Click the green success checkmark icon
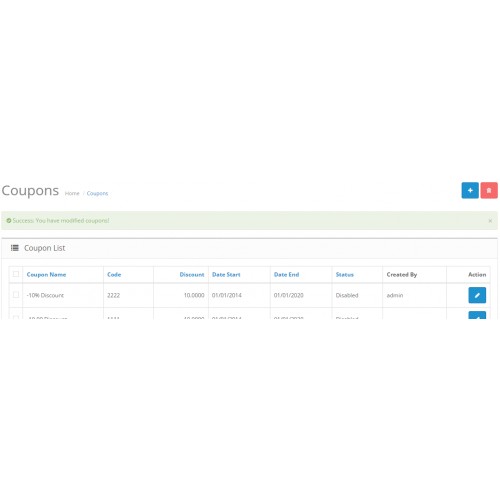This screenshot has width=500, height=500. (x=9, y=220)
